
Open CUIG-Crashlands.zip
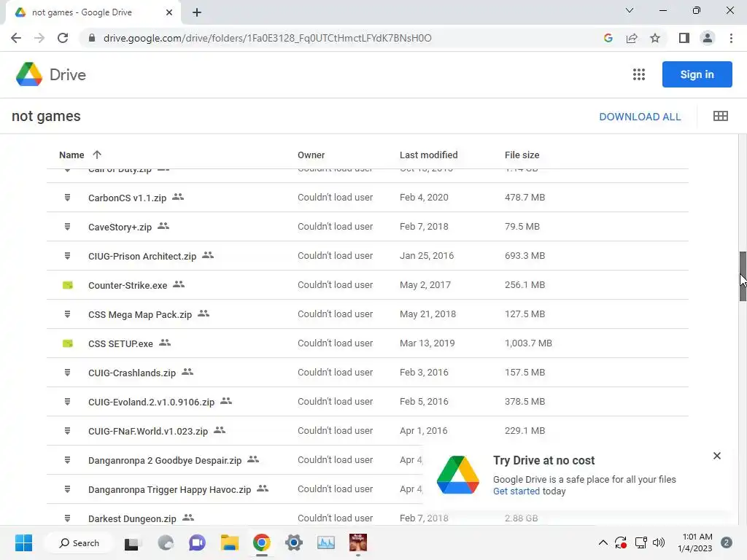point(132,373)
